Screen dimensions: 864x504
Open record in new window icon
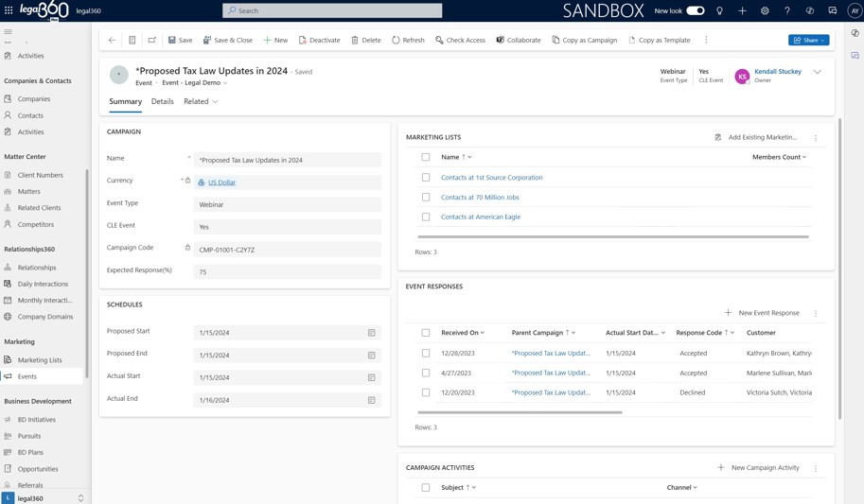click(x=151, y=41)
